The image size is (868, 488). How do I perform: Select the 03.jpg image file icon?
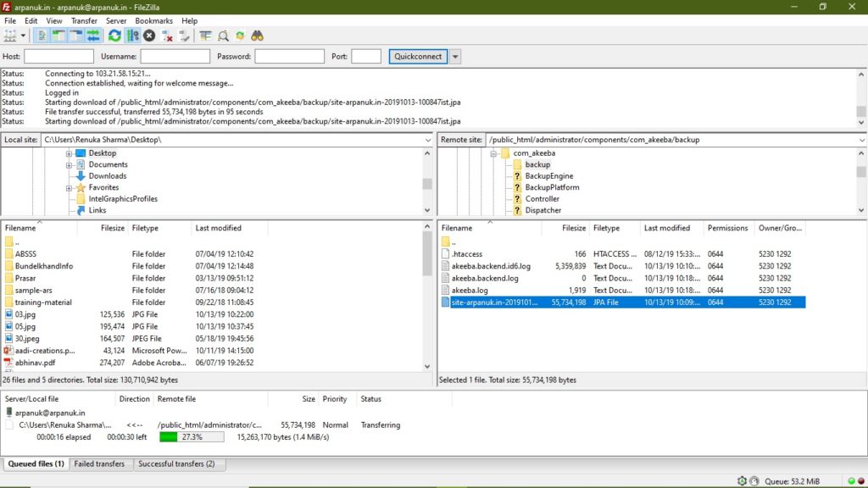pos(8,314)
